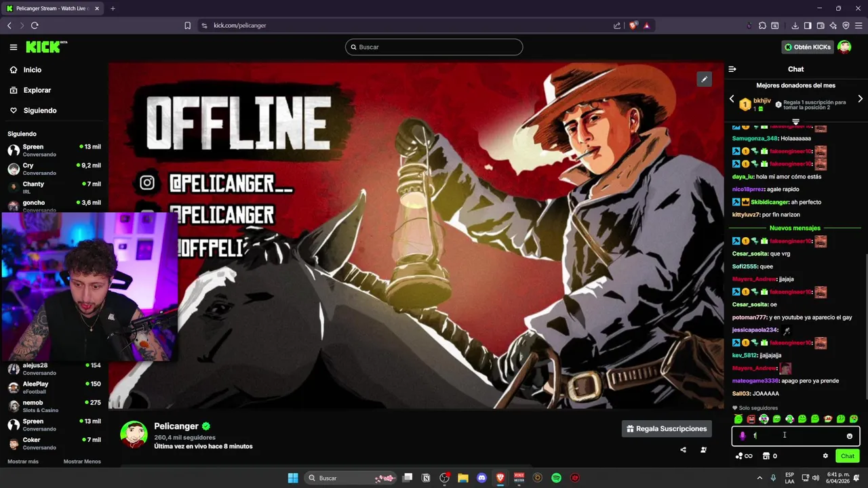
Task: Click the purple microphone icon in chat input
Action: (742, 436)
